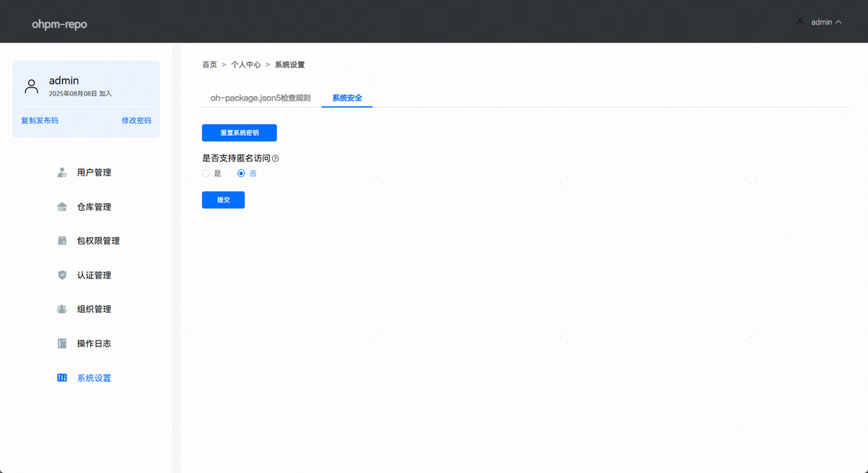Click the User Management (用户管理) sidebar icon
Image resolution: width=868 pixels, height=473 pixels.
click(62, 173)
